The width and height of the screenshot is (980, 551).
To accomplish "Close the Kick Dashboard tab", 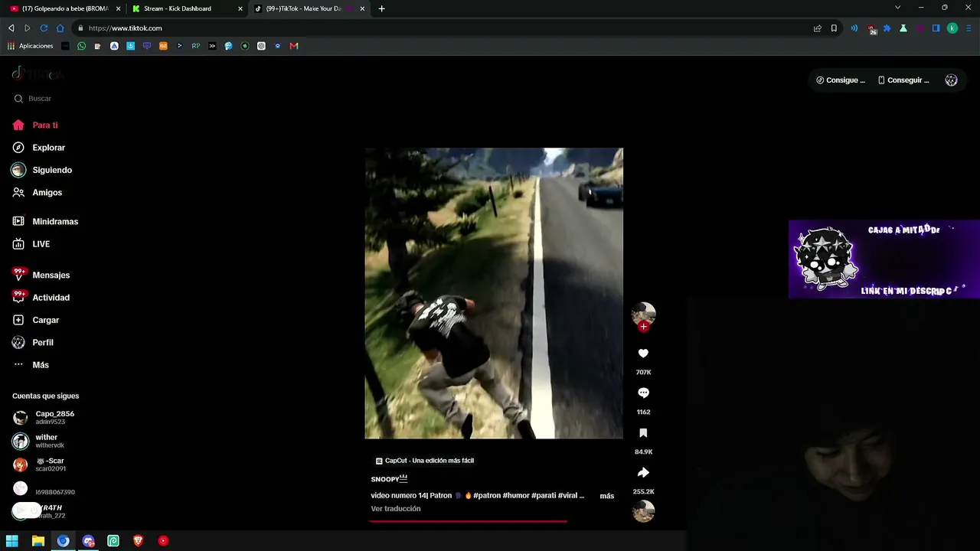I will tap(240, 8).
